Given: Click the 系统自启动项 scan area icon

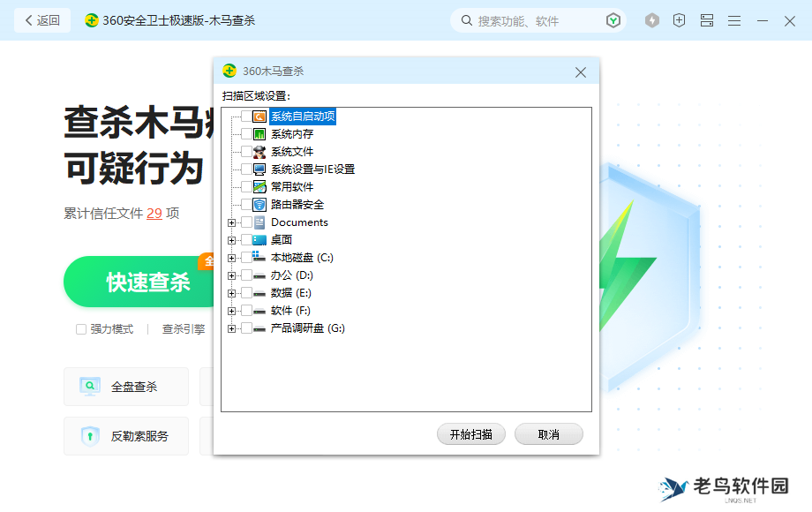Looking at the screenshot, I should pyautogui.click(x=259, y=117).
